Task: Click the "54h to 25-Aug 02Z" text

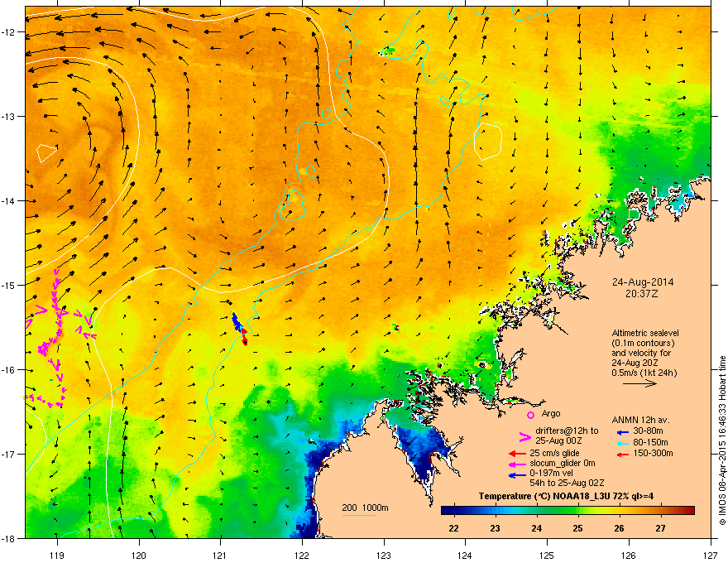Action: coord(567,483)
